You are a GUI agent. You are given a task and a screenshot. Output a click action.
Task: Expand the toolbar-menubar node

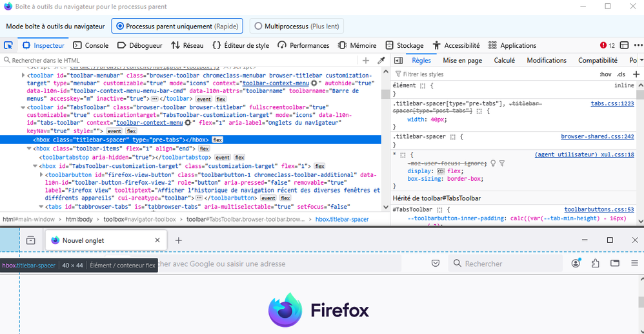(23, 76)
